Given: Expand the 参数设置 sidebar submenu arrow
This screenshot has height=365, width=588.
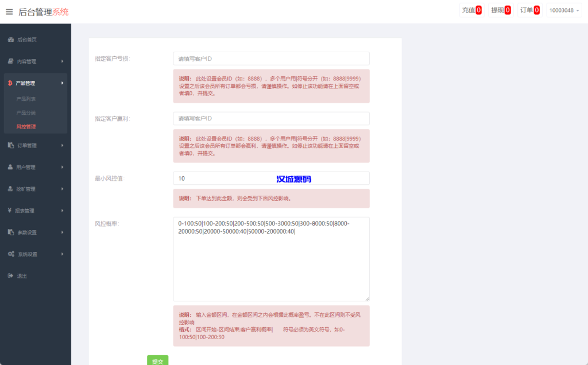Looking at the screenshot, I should pyautogui.click(x=62, y=232).
